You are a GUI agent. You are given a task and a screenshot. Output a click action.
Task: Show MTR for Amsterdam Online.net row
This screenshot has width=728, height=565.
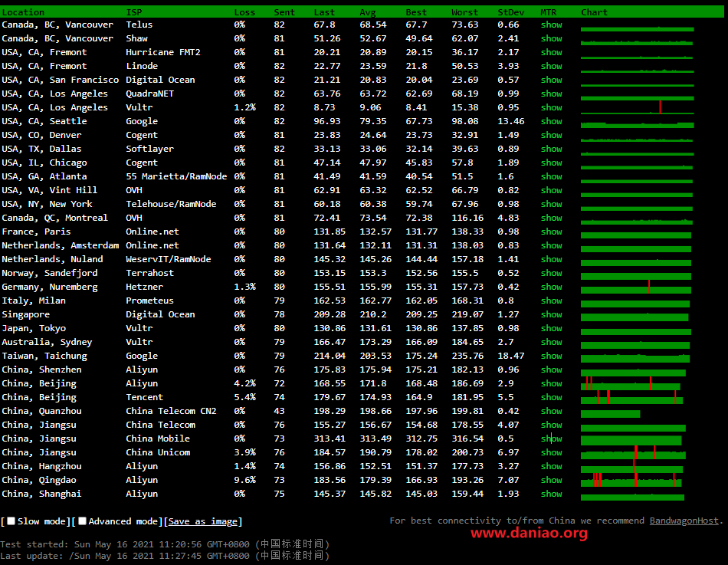click(552, 245)
